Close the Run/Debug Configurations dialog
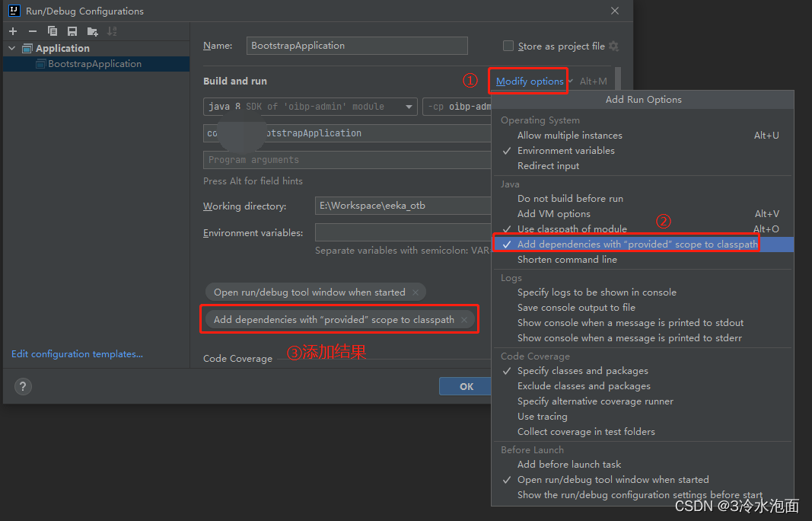The width and height of the screenshot is (812, 521). point(615,11)
